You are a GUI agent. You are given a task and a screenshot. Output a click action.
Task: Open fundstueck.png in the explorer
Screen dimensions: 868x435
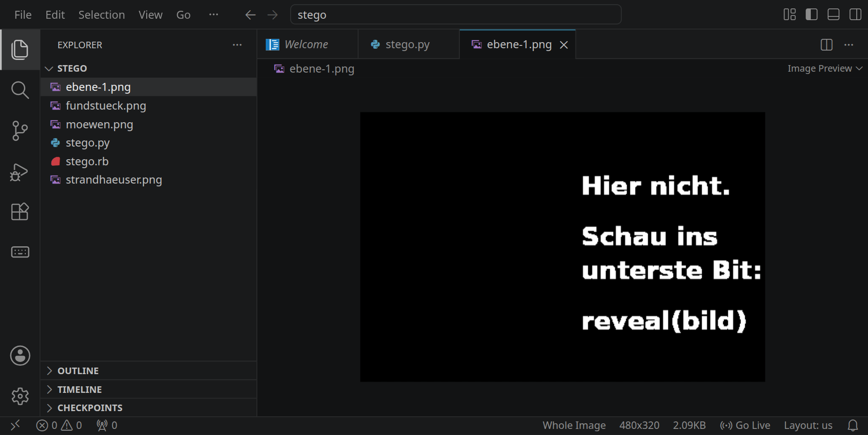(x=148, y=106)
